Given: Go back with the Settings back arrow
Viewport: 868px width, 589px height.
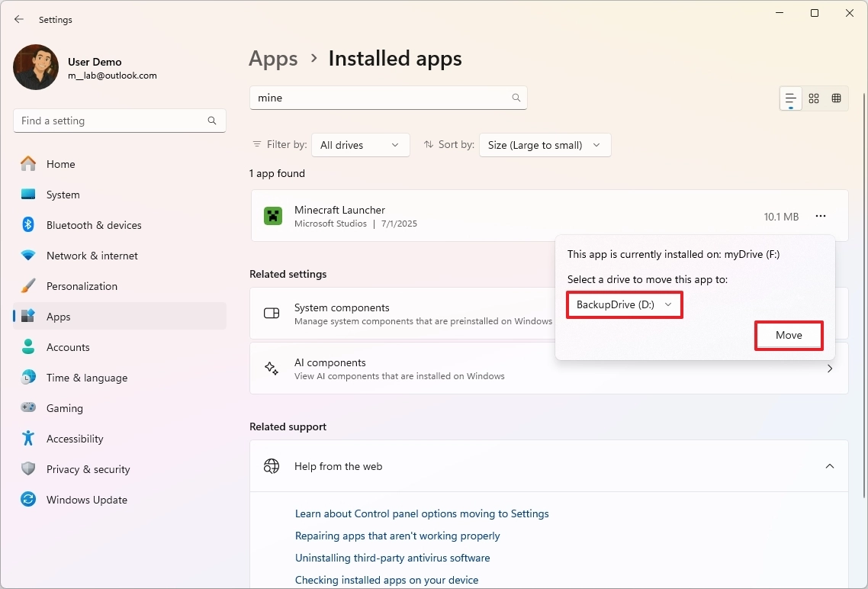Looking at the screenshot, I should coord(19,19).
